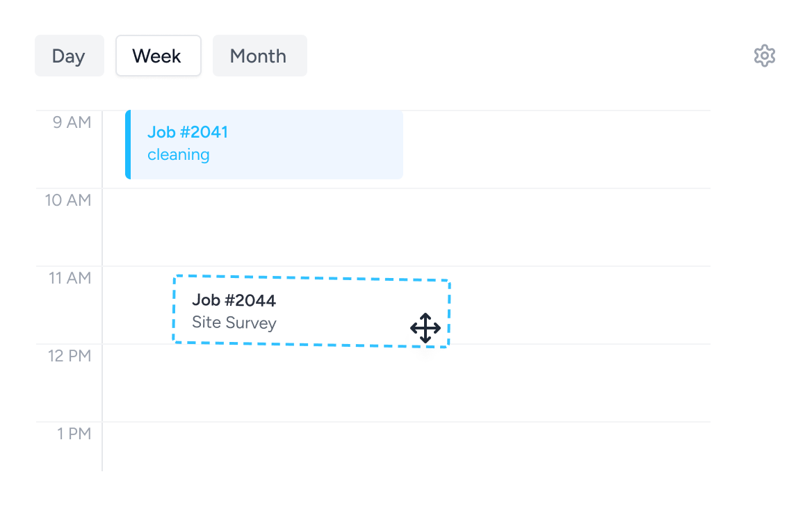812x506 pixels.
Task: Click the "Job #2041" title text
Action: pyautogui.click(x=188, y=132)
